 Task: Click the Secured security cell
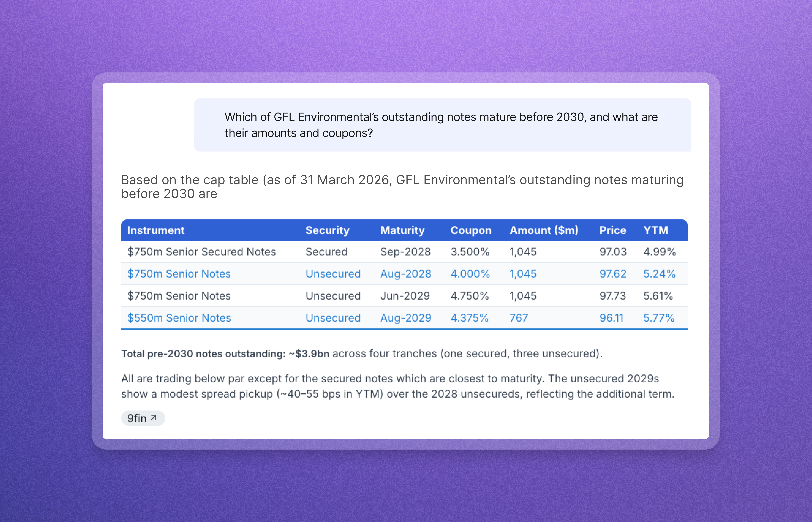click(326, 252)
